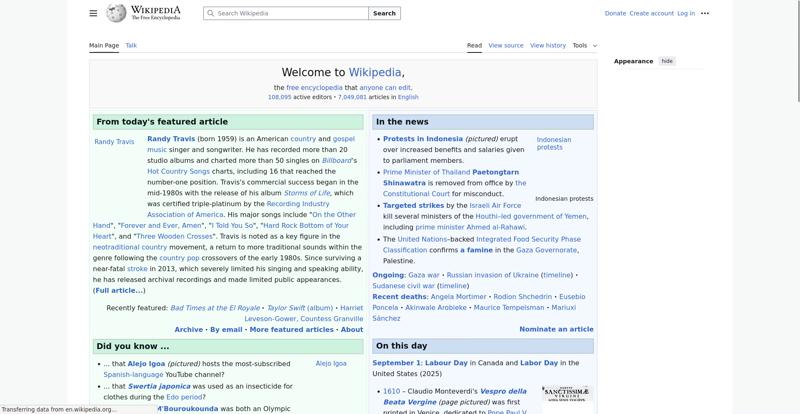800x414 pixels.
Task: Open the featured article Archive link
Action: 189,330
